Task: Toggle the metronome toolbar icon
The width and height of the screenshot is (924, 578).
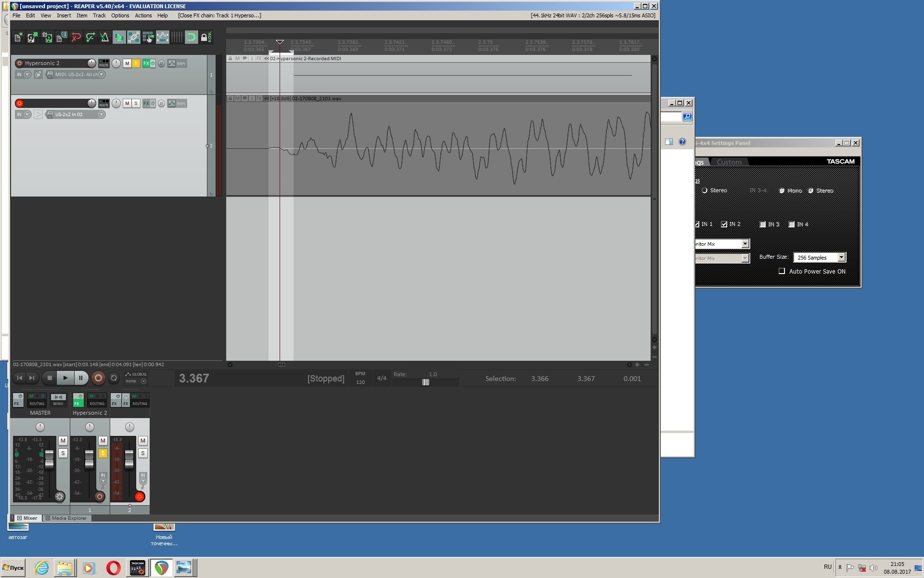Action: [x=104, y=37]
